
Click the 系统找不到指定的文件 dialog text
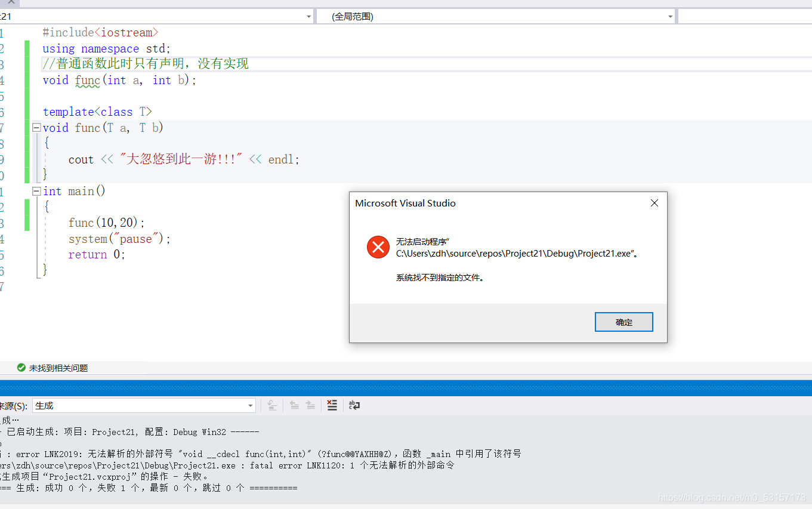pos(440,277)
